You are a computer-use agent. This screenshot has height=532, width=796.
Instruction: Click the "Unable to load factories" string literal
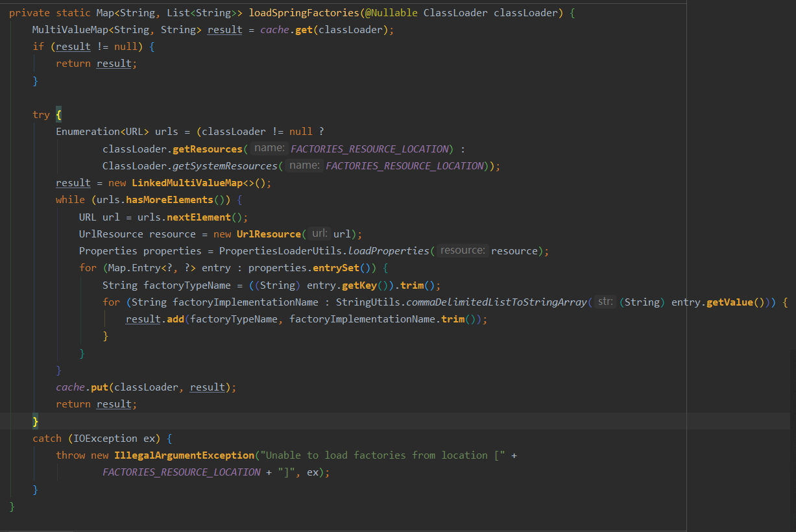pyautogui.click(x=383, y=455)
